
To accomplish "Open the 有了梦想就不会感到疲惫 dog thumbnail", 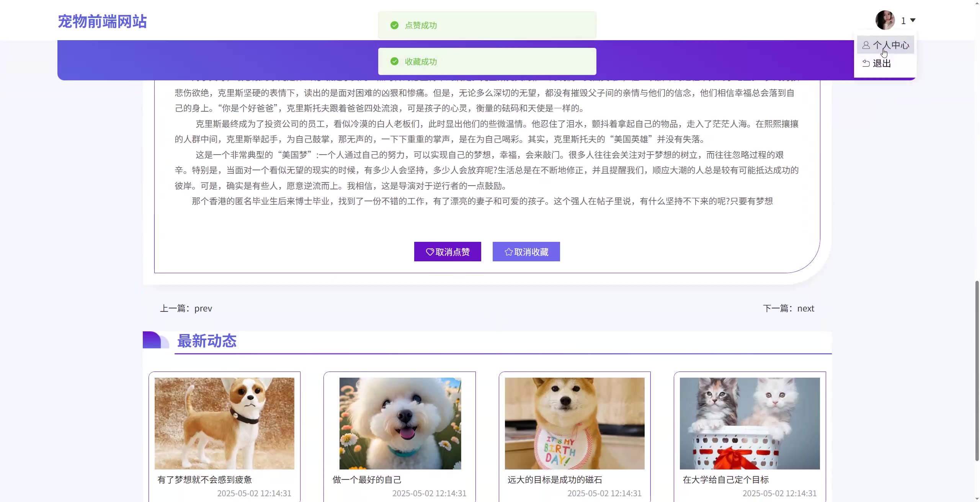I will tap(224, 423).
